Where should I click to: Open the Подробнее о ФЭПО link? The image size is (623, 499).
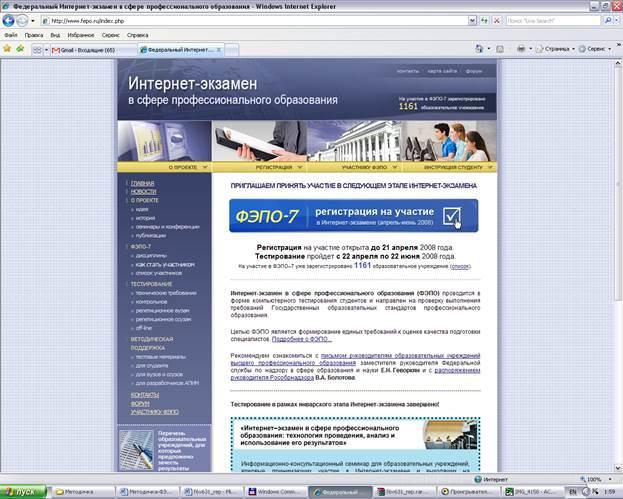coord(298,339)
